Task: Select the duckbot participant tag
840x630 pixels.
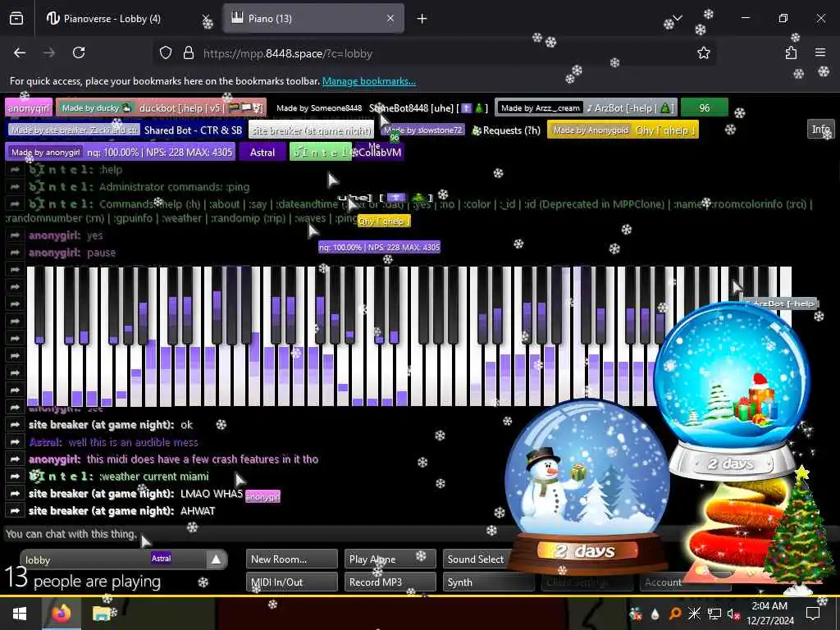Action: (162, 108)
